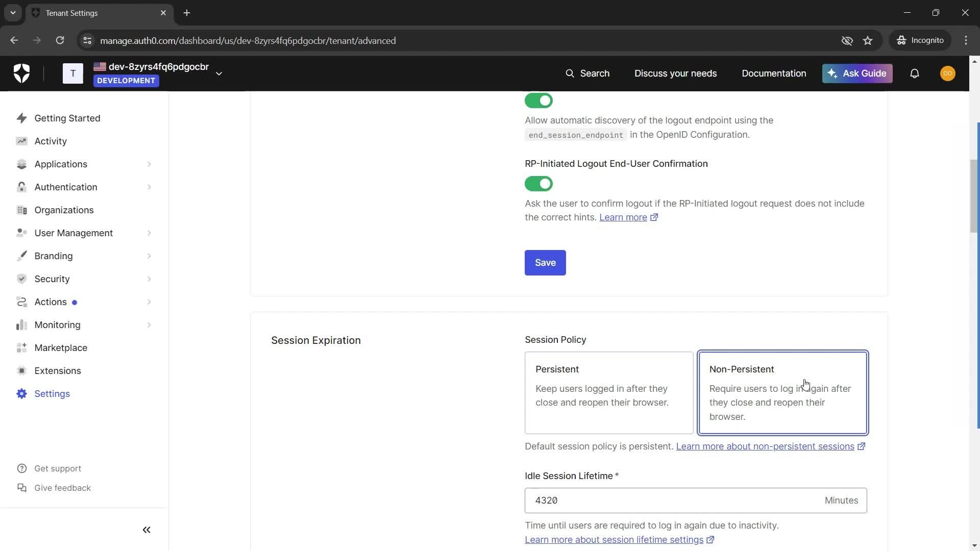Collapse the sidebar with double chevron

[x=146, y=530]
